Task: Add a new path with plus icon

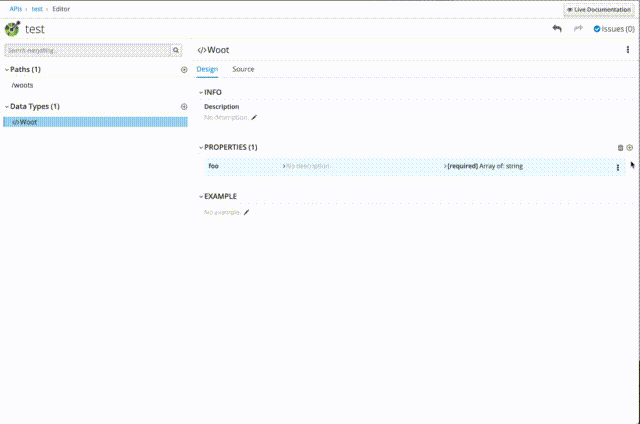Action: pyautogui.click(x=184, y=70)
